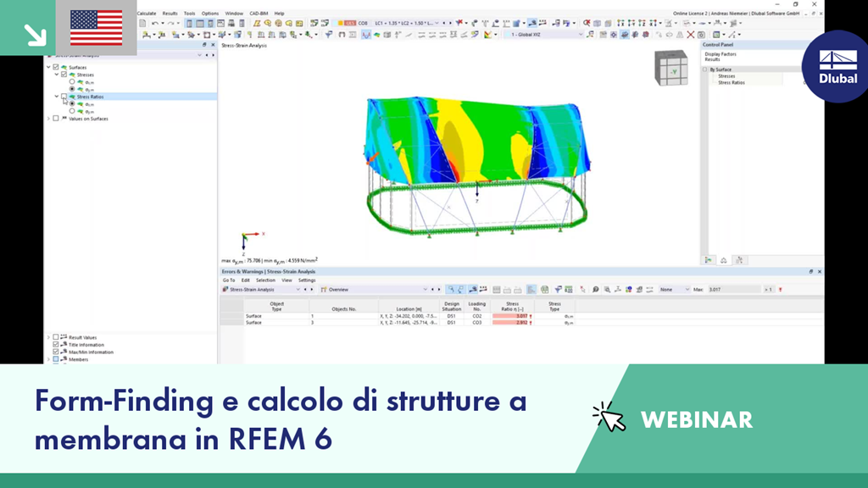Uncheck the Stresses checkbox in the navigator
Viewport: 868px width, 488px height.
64,75
